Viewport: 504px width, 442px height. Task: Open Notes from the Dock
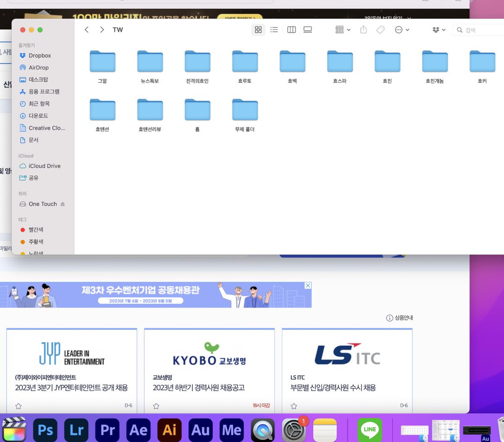point(325,430)
